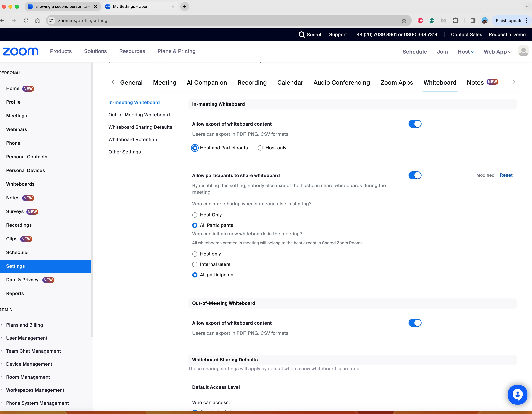Open a new browser tab

[x=185, y=7]
